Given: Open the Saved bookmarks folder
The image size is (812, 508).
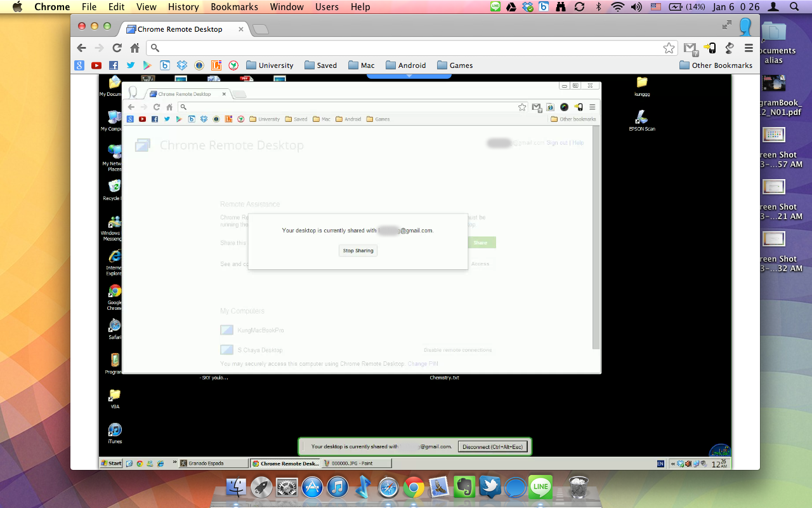Looking at the screenshot, I should 320,65.
